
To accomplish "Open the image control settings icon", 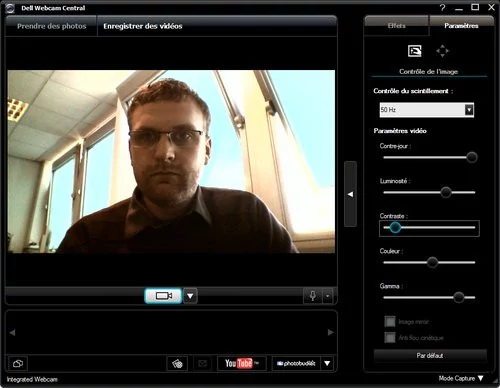I will [415, 51].
